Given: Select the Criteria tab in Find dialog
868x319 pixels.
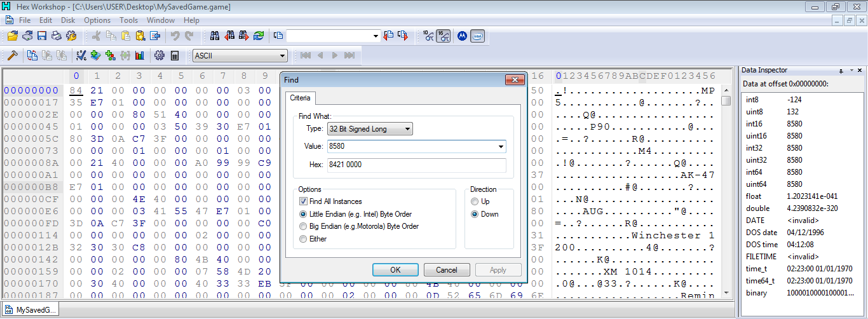Looking at the screenshot, I should pyautogui.click(x=301, y=98).
